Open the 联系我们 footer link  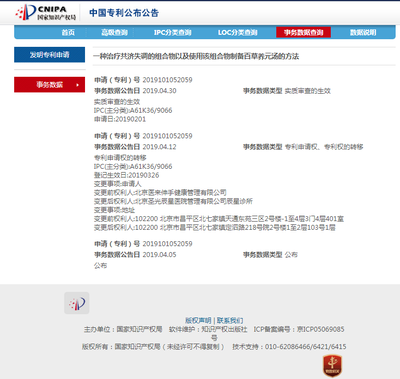230,321
